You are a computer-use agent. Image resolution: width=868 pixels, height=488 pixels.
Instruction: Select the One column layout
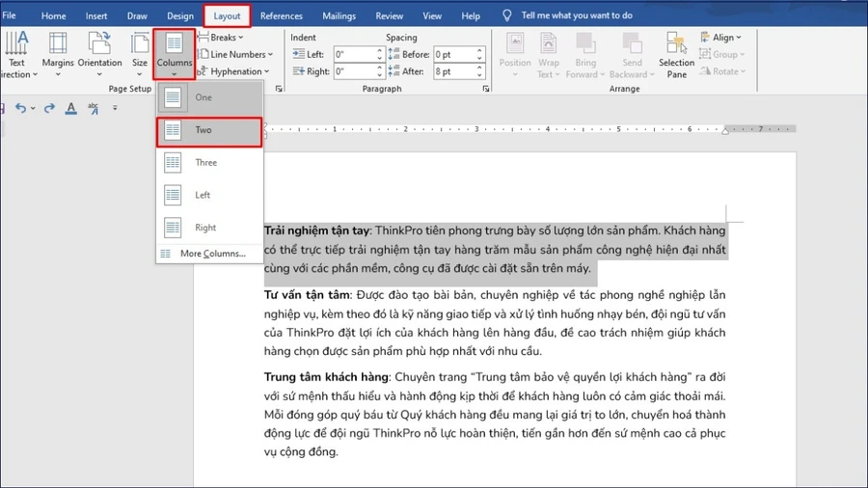(210, 97)
